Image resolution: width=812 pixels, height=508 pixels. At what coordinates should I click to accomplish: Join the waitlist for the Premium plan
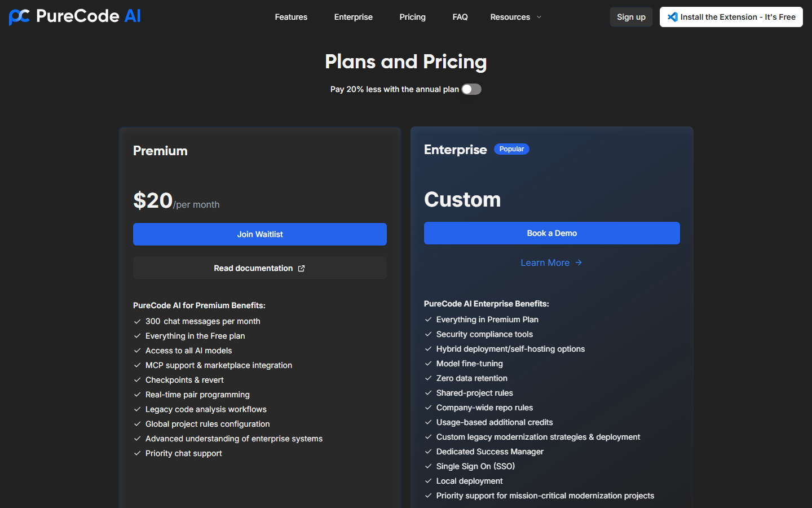[x=259, y=234]
